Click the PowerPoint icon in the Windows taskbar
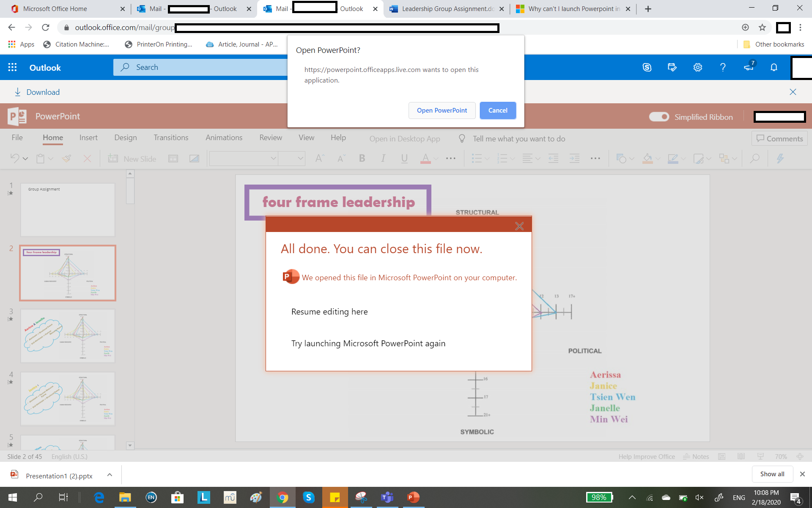This screenshot has width=812, height=508. 413,497
